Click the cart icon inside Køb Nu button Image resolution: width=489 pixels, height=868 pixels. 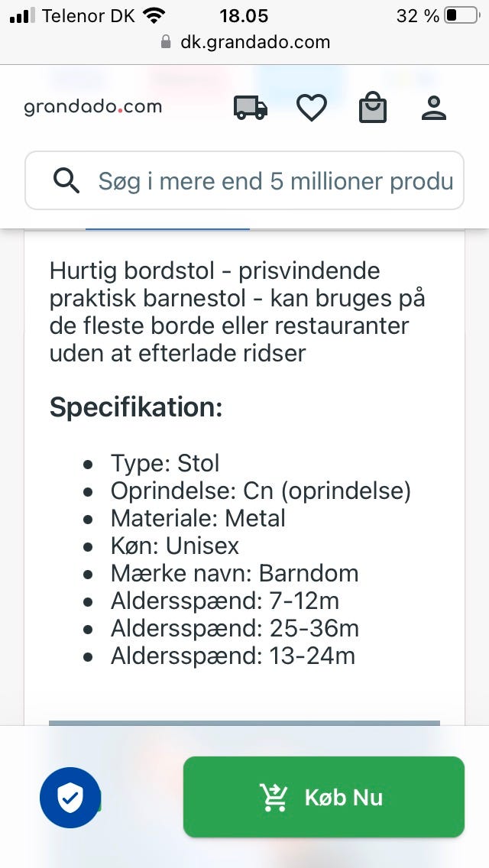[x=274, y=797]
